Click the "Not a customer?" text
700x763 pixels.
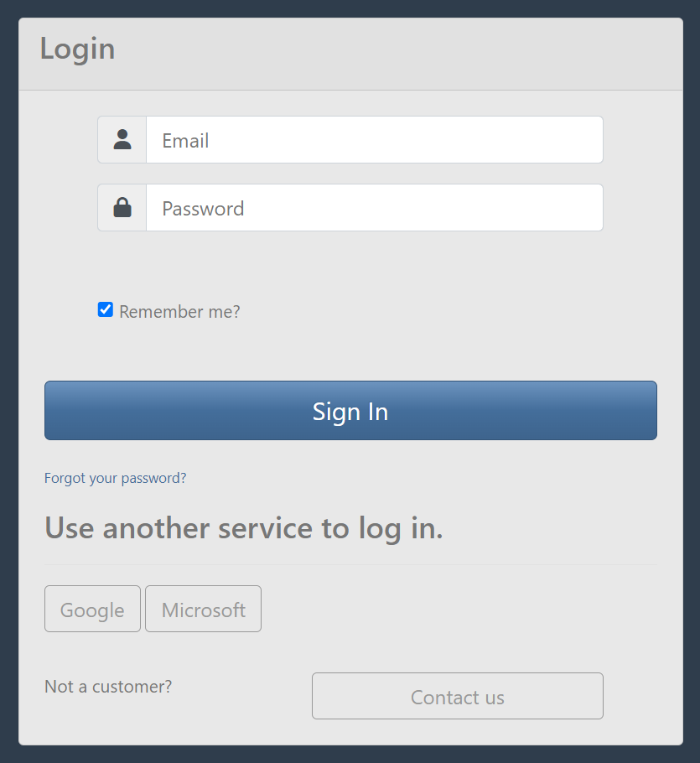point(108,687)
